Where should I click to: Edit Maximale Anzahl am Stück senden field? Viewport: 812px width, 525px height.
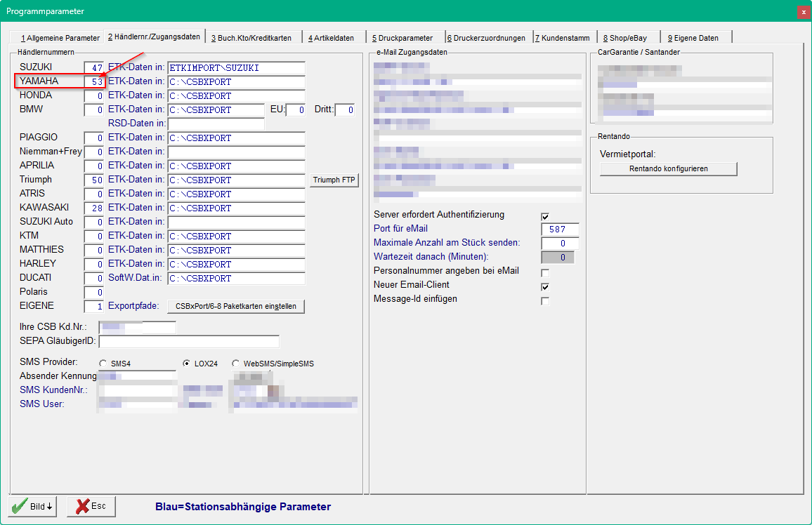coord(560,243)
